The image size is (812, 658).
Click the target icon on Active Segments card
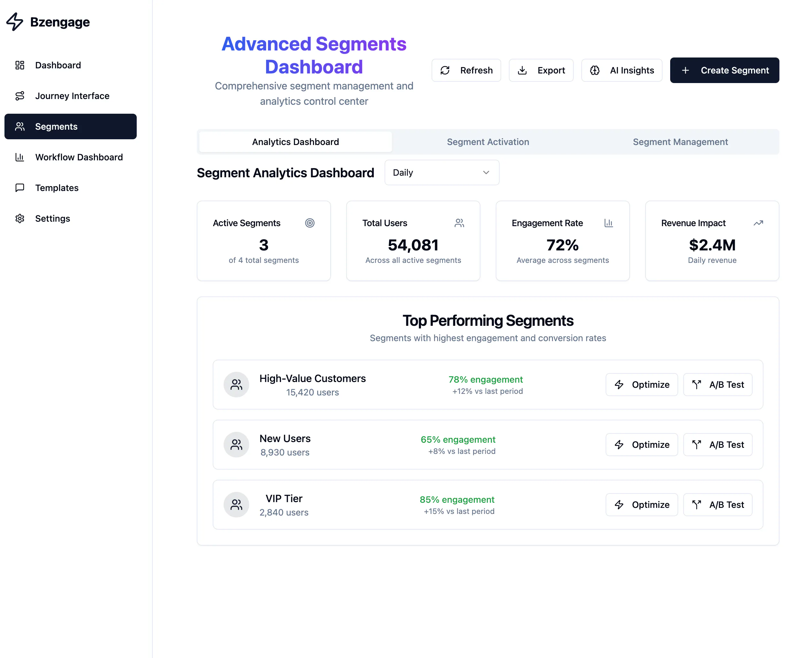point(310,223)
